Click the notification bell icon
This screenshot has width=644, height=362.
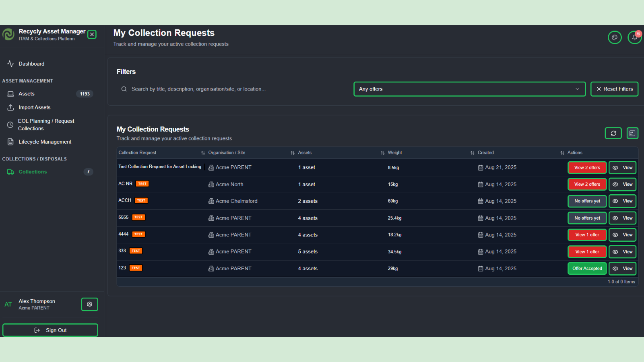coord(634,38)
